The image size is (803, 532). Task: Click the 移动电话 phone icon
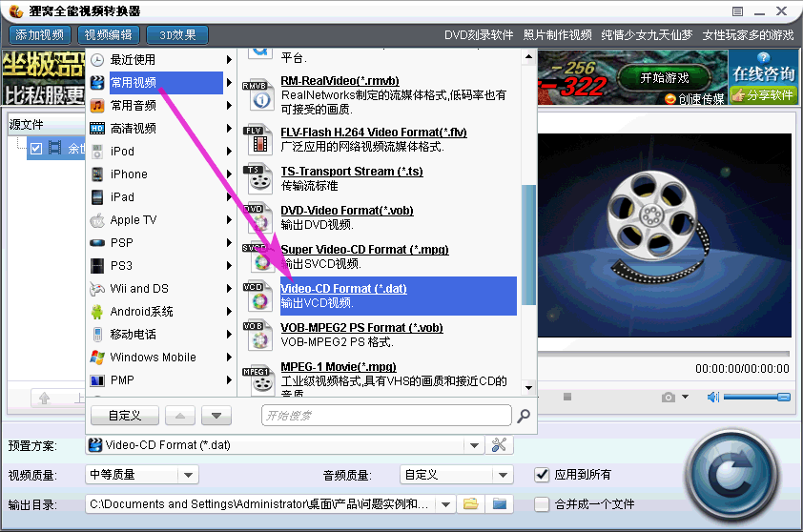(x=97, y=335)
